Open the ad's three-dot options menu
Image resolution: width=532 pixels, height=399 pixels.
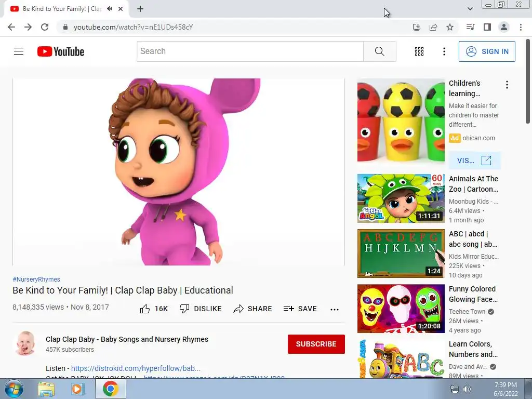pyautogui.click(x=507, y=85)
